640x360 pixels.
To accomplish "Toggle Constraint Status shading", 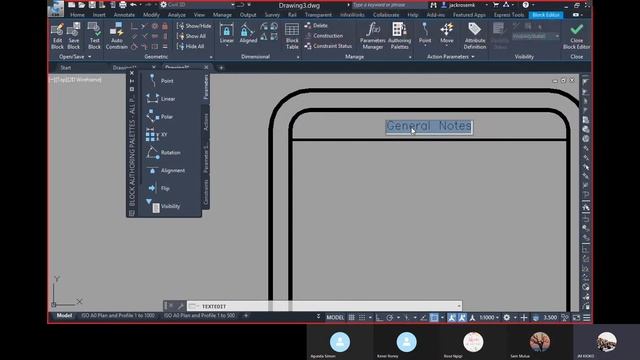I will [328, 46].
